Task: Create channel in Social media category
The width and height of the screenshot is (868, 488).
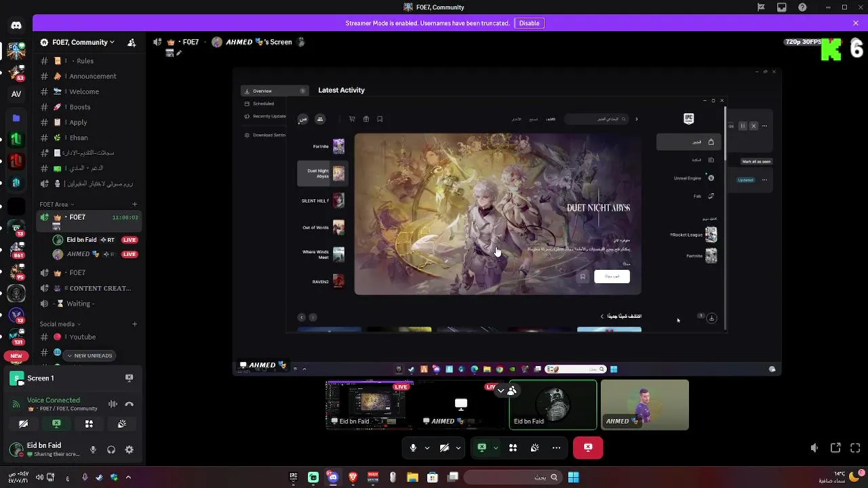Action: pos(134,324)
